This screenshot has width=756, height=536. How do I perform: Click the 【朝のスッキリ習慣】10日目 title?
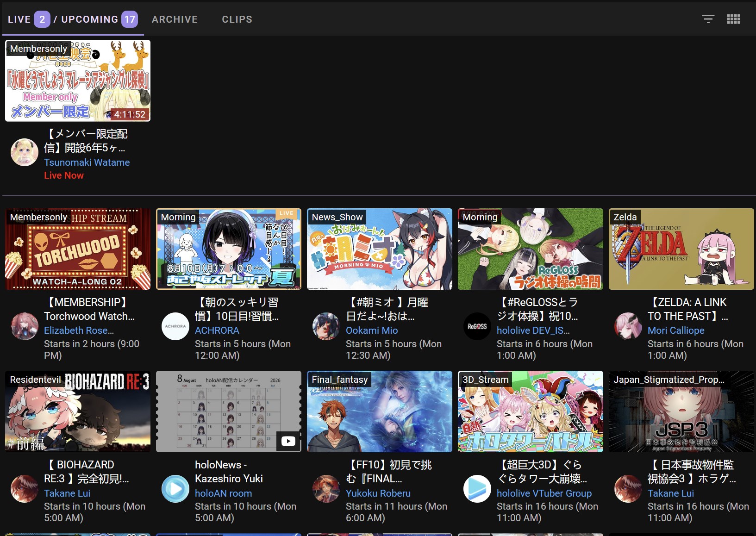pos(237,309)
